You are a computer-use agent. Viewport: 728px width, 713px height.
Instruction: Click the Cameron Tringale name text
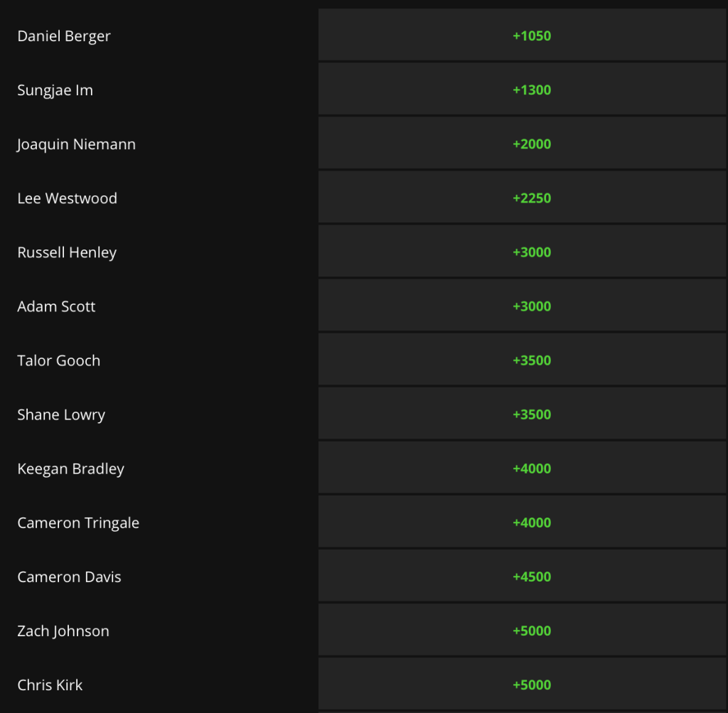point(78,522)
